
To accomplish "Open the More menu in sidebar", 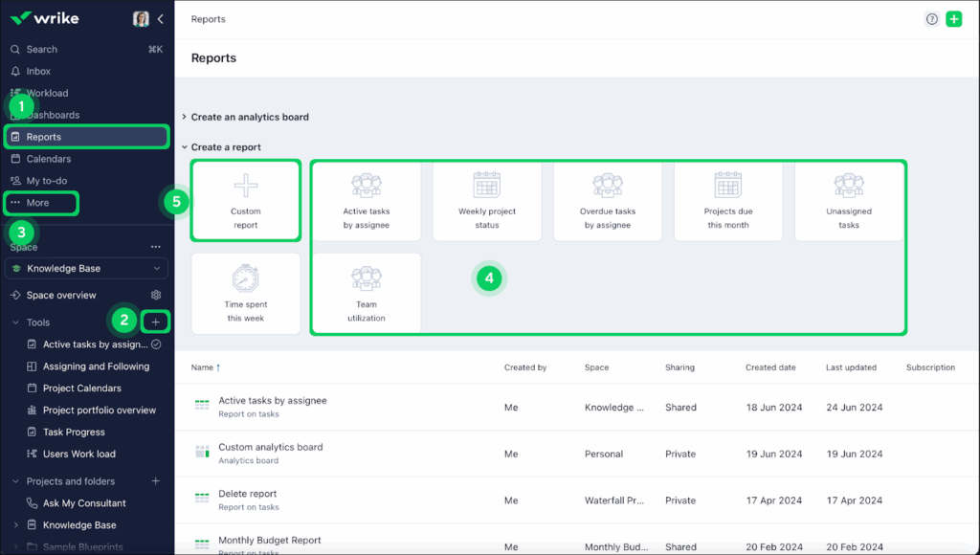I will pos(37,203).
